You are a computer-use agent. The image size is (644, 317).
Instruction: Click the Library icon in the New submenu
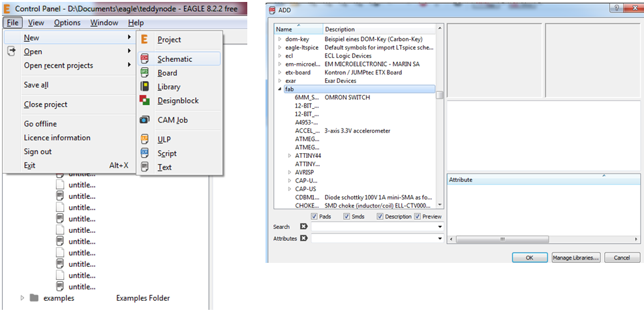coord(144,87)
